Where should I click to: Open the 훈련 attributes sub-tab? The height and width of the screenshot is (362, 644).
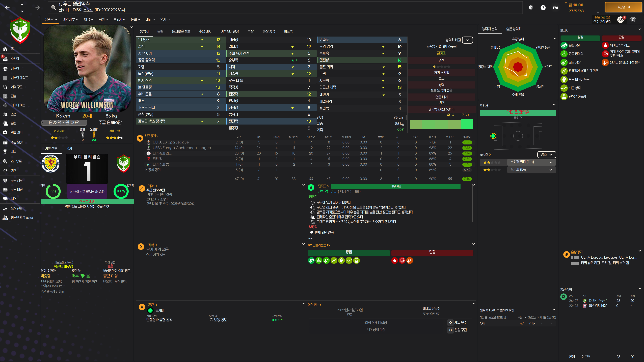160,31
